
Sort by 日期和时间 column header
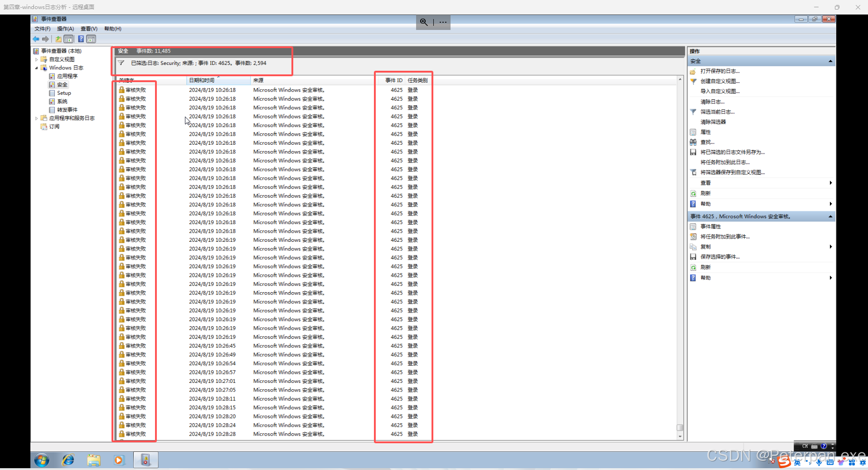(x=218, y=80)
